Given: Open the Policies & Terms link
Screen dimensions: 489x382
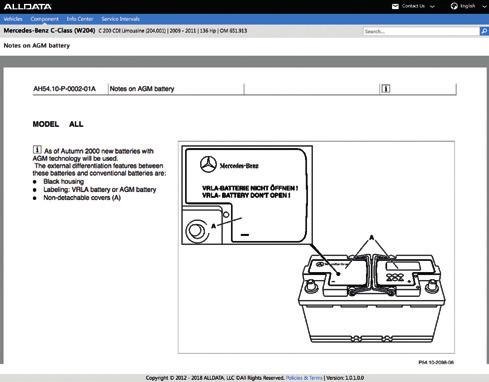Looking at the screenshot, I should 304,378.
